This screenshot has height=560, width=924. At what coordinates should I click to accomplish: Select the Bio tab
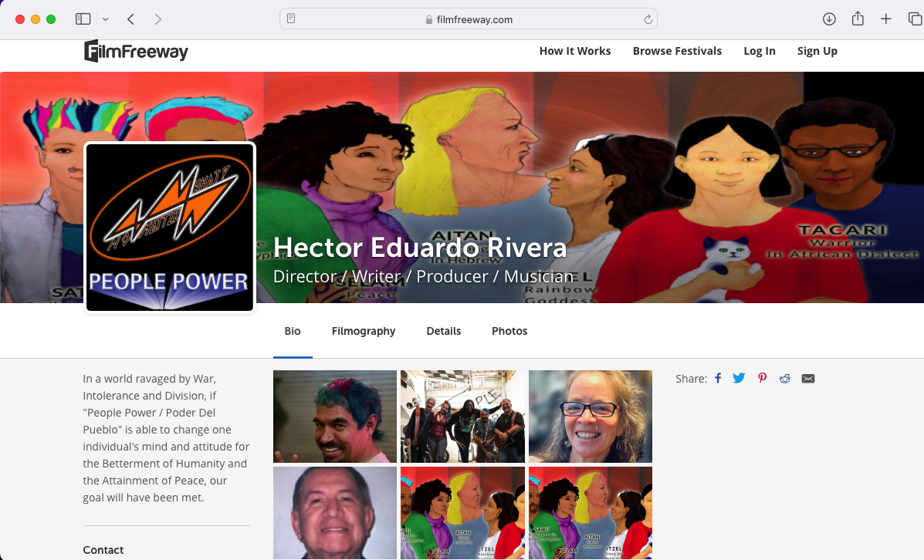pos(293,331)
